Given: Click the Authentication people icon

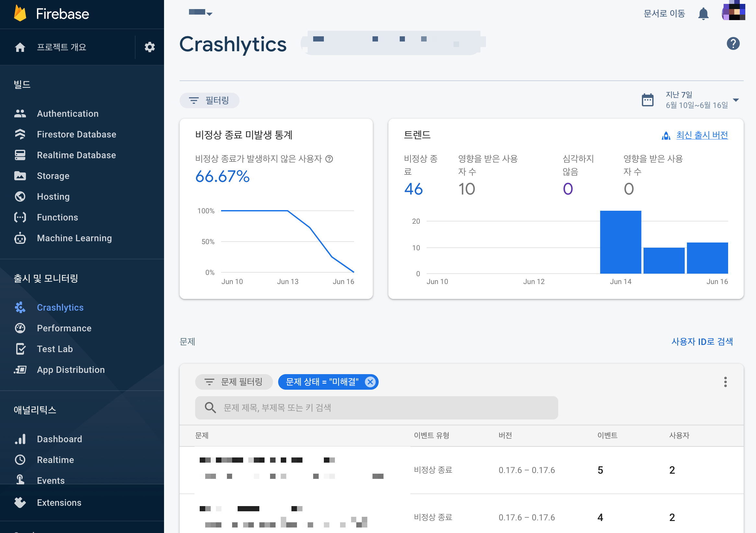Looking at the screenshot, I should tap(20, 113).
